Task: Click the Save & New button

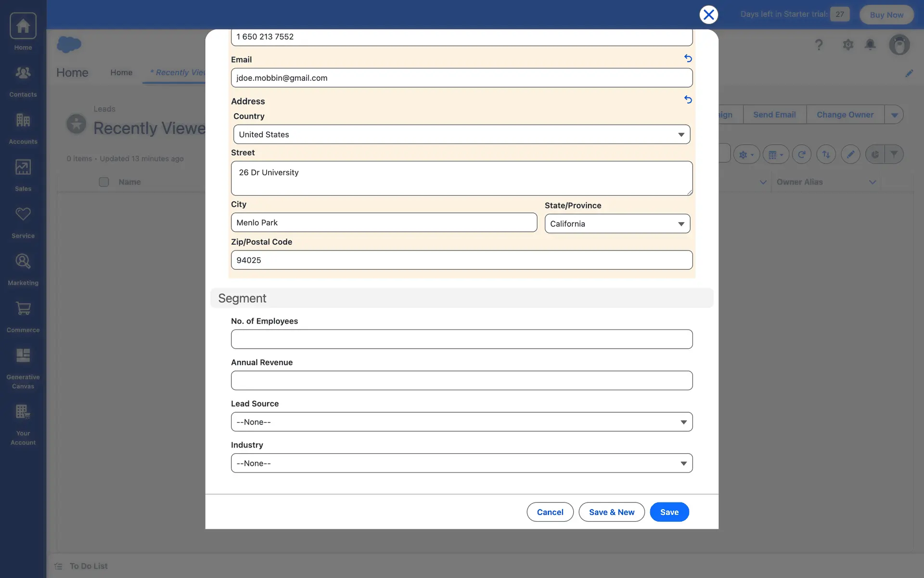Action: click(611, 512)
